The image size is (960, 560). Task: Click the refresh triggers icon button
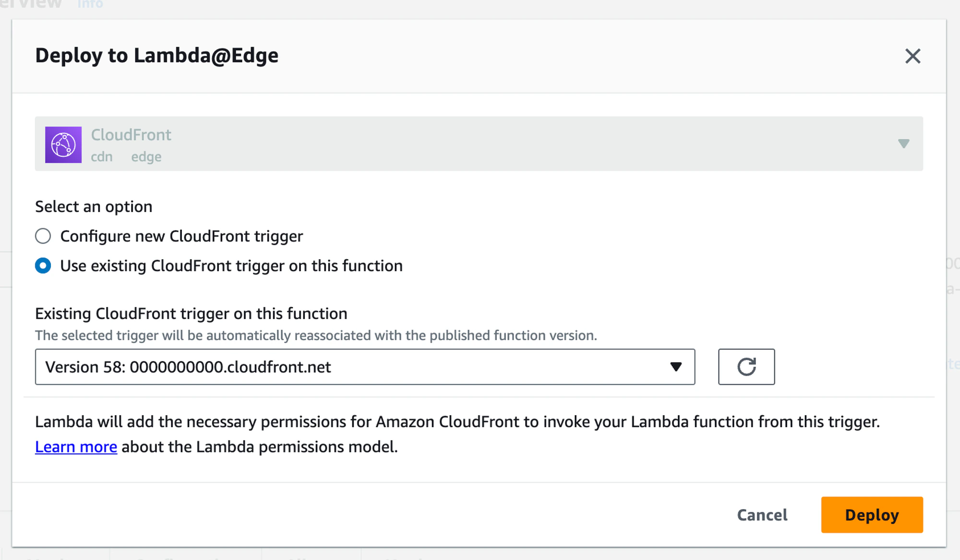click(746, 367)
